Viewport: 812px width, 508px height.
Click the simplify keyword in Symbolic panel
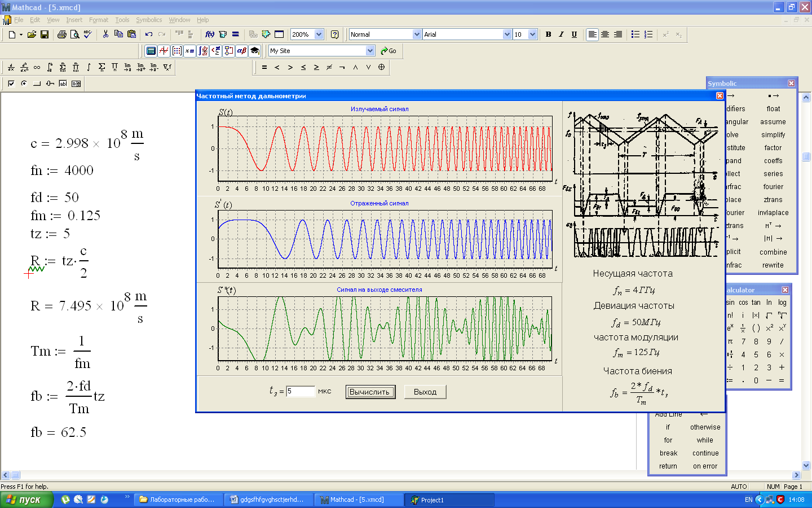[773, 135]
